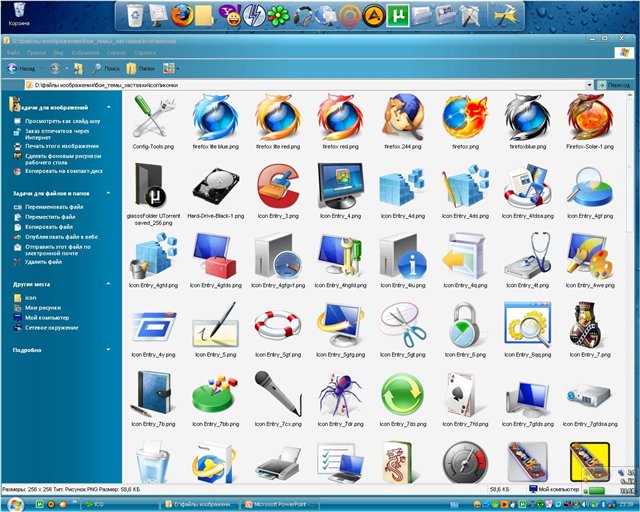This screenshot has width=640, height=512.
Task: Click the Back (Назад) toolbar button
Action: click(x=22, y=69)
